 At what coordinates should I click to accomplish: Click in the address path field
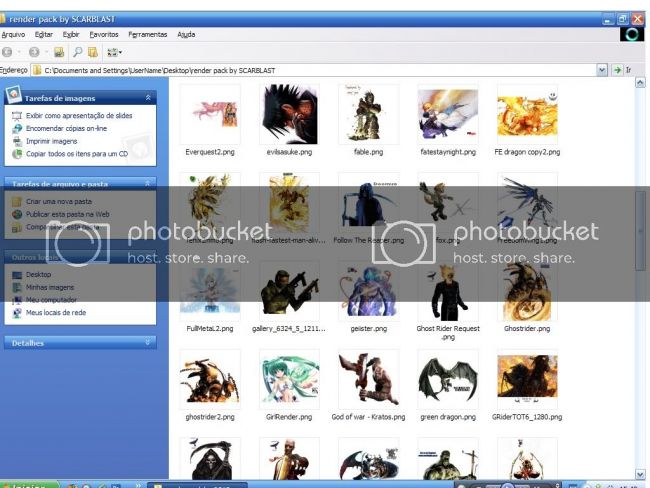pyautogui.click(x=313, y=70)
